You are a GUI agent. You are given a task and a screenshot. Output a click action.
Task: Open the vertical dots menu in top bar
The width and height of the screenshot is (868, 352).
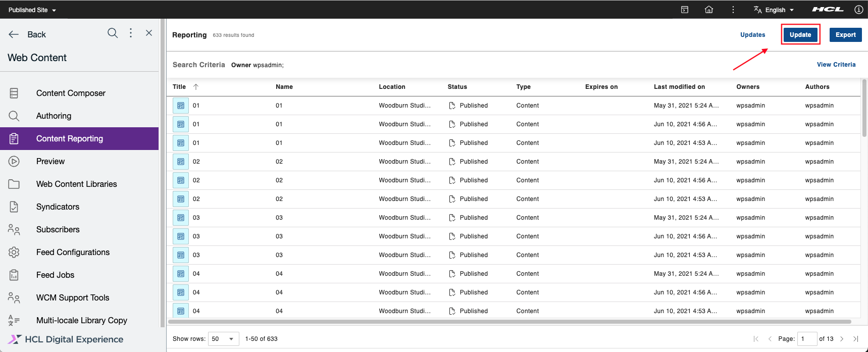pos(733,10)
